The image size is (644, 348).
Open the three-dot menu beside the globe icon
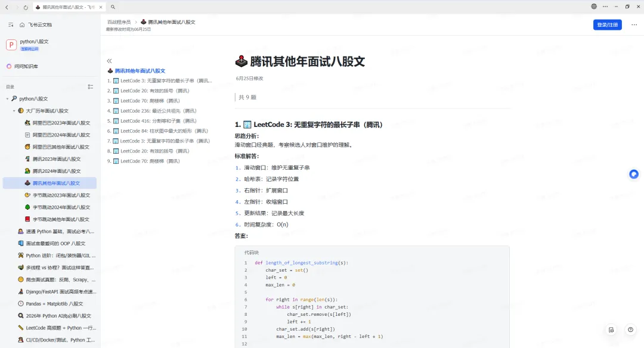click(x=605, y=7)
